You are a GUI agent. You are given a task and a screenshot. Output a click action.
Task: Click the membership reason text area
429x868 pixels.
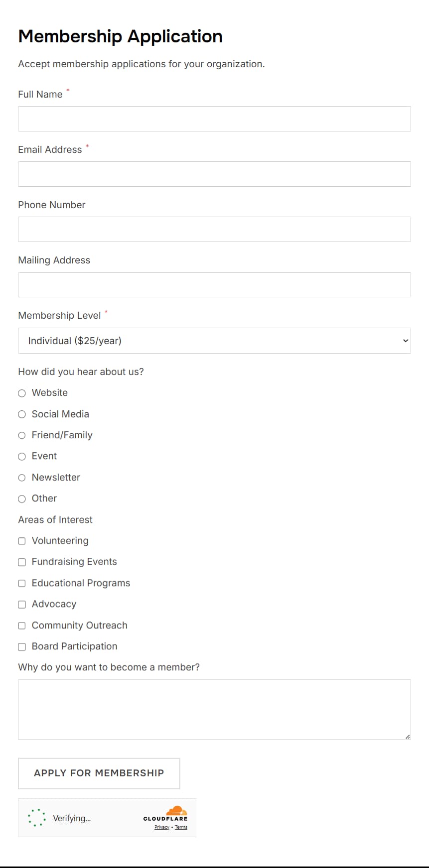tap(214, 709)
